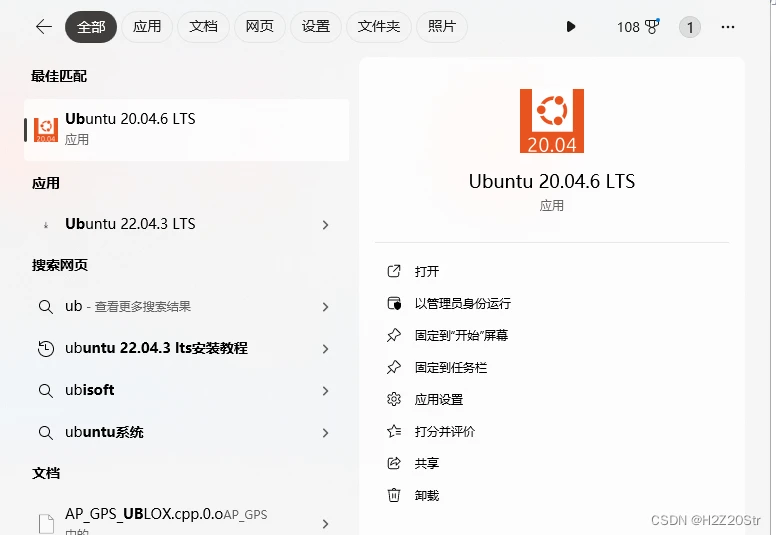The image size is (776, 535).
Task: Click the gear icon beside 应用设置
Action: [394, 399]
